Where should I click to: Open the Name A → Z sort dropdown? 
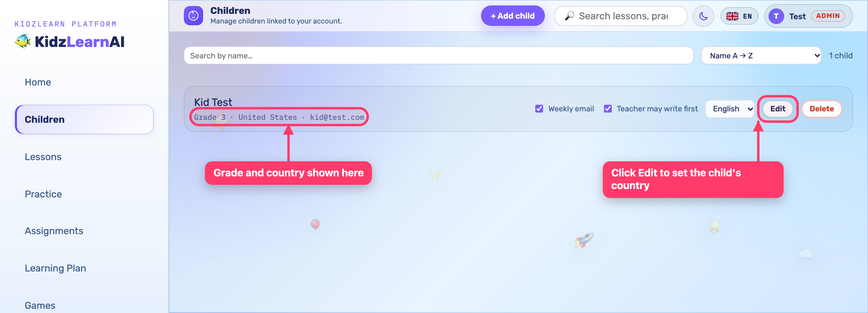click(x=761, y=56)
